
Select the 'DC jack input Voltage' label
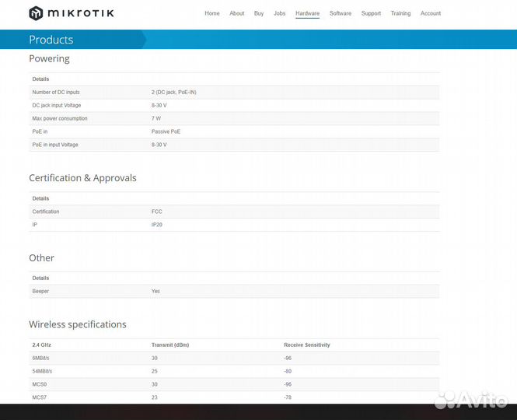tap(57, 105)
